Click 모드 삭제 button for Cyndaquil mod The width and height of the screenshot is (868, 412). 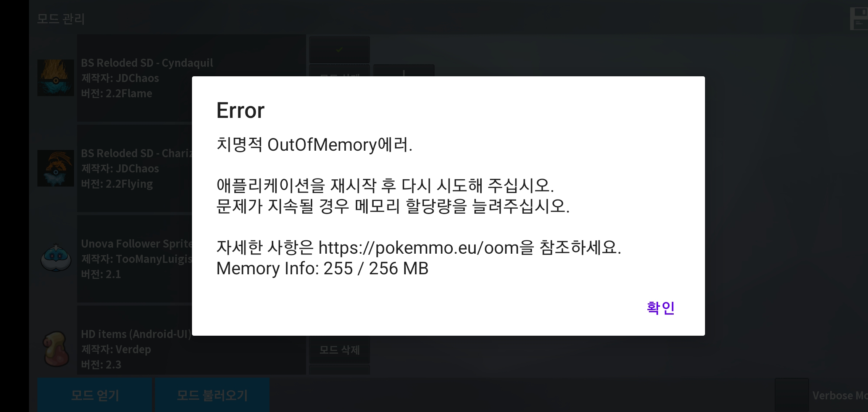point(339,71)
